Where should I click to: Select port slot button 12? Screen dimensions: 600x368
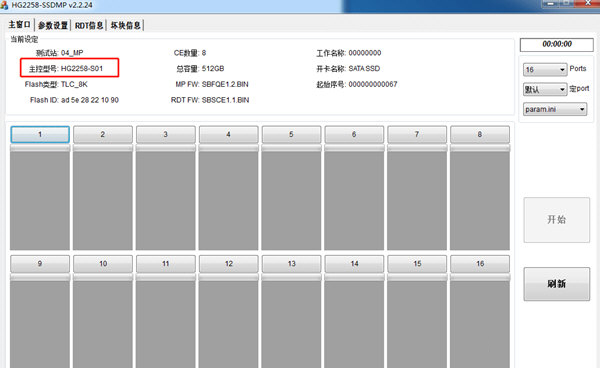tap(228, 264)
